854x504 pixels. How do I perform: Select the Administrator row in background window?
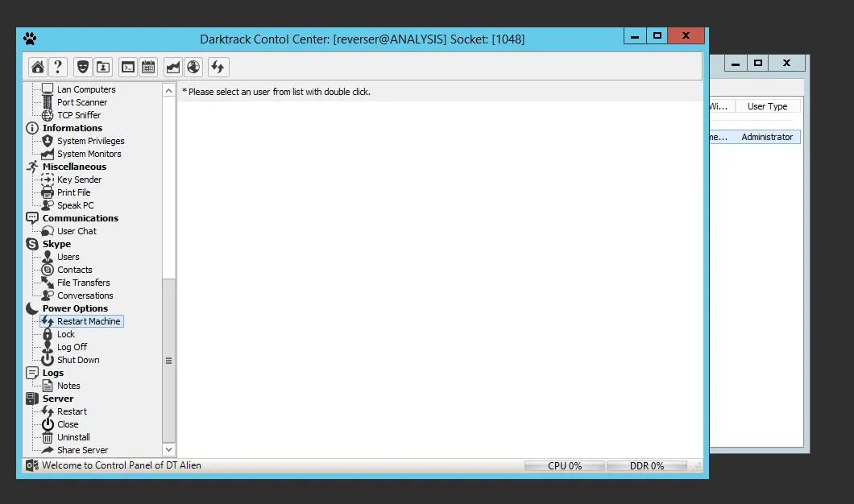click(755, 137)
